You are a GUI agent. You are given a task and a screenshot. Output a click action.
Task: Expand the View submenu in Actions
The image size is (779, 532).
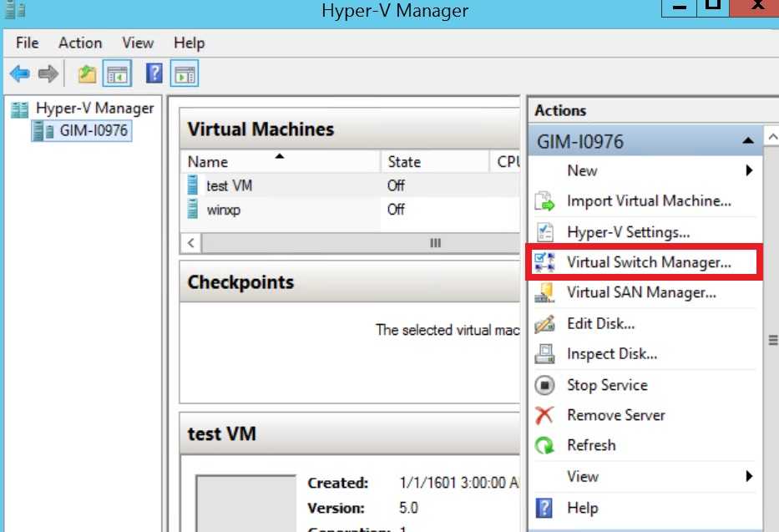click(x=749, y=476)
